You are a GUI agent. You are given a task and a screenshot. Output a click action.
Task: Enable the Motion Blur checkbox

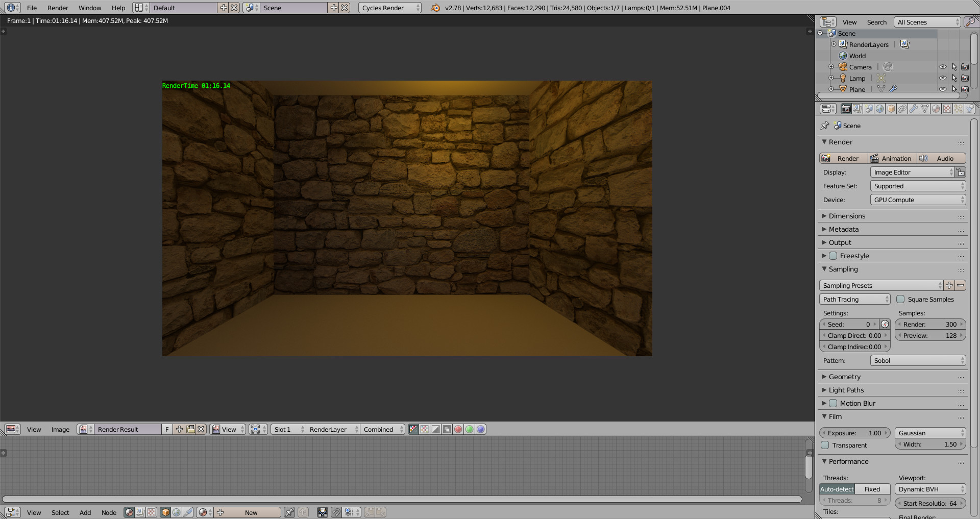point(833,404)
